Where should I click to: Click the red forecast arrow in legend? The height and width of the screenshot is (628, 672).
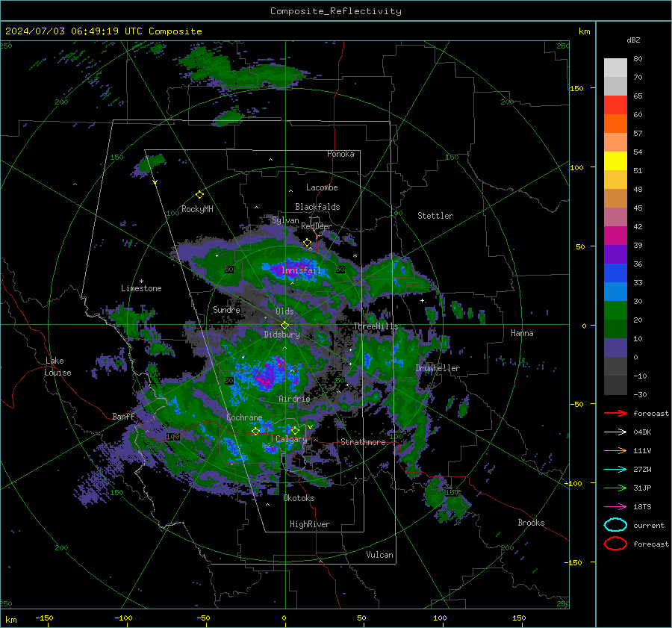pos(615,413)
